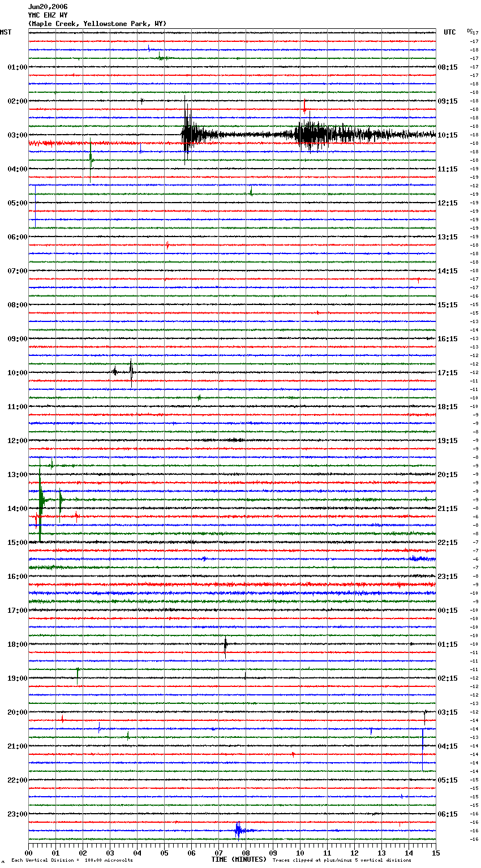Click the 10 minute tick label
The image size is (481, 868).
pos(300,853)
